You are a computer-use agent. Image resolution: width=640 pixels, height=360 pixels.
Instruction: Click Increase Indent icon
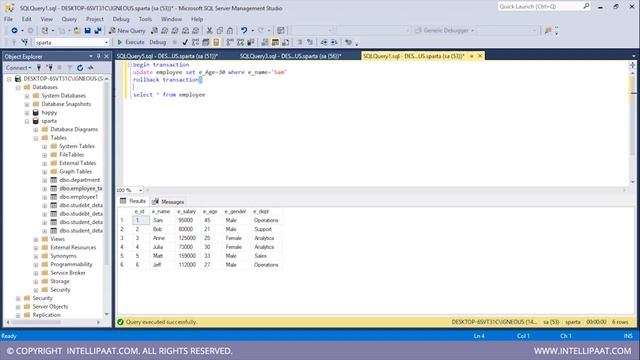[334, 42]
